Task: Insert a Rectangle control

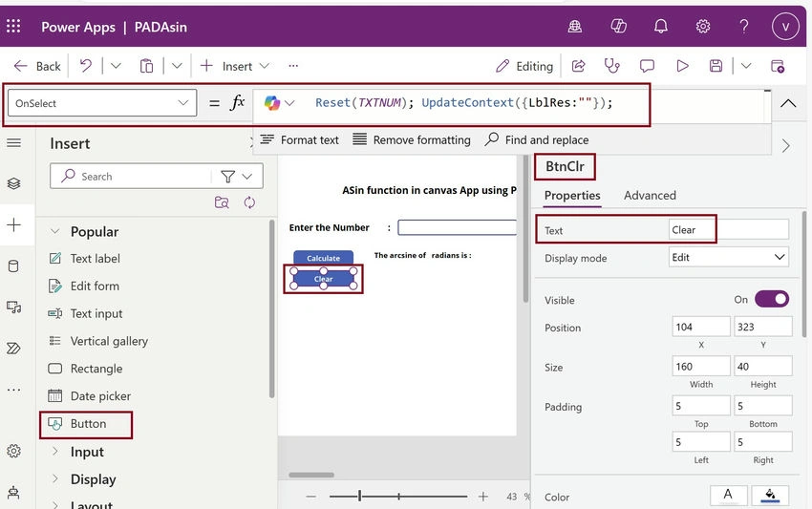Action: pyautogui.click(x=85, y=369)
